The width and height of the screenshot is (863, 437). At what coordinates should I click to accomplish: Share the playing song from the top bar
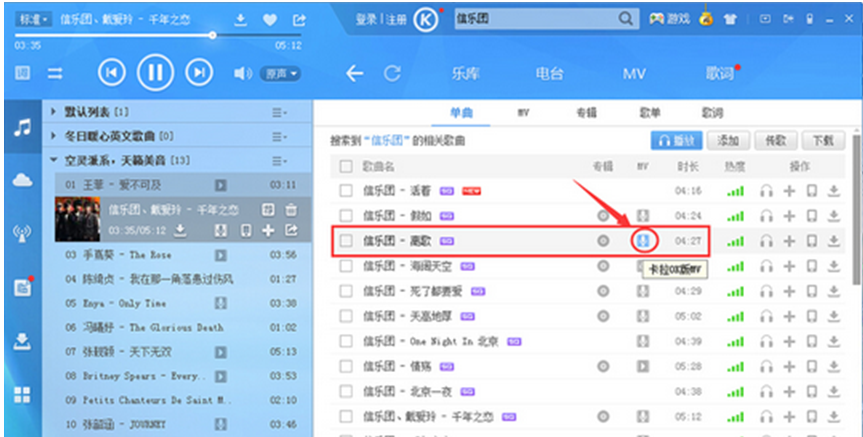299,20
